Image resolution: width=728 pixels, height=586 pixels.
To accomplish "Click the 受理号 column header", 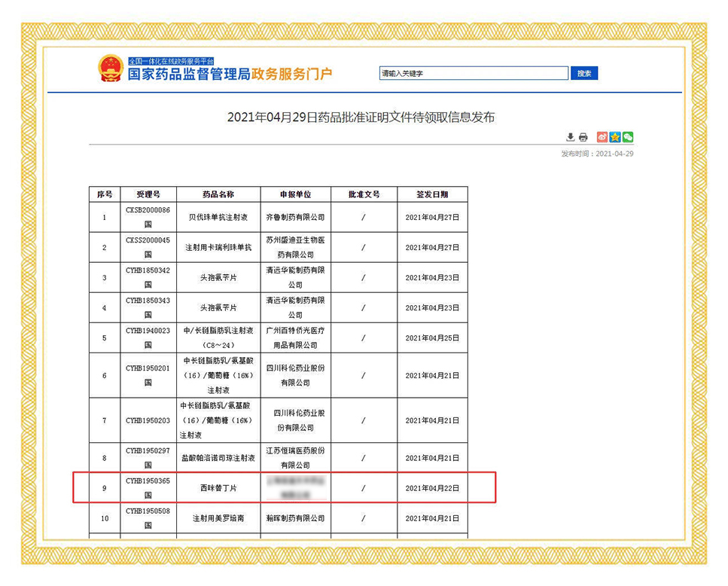I will click(148, 194).
